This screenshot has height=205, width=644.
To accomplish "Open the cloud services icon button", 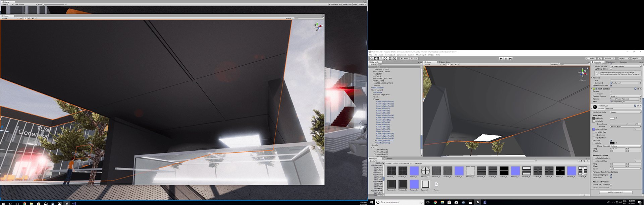I will [x=600, y=59].
